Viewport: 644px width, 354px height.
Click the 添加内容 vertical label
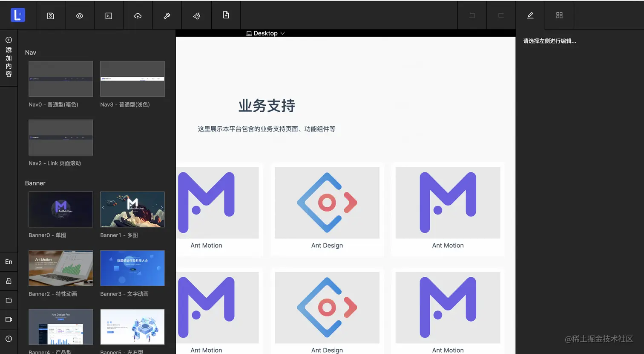[9, 62]
